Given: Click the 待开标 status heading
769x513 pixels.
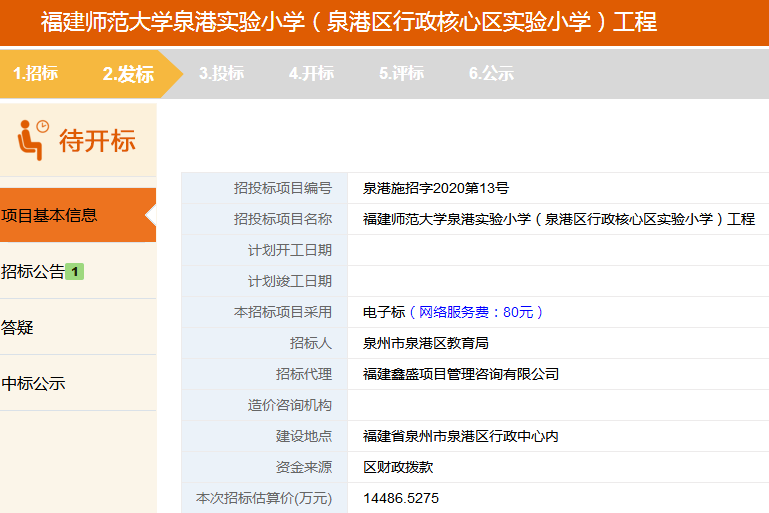Looking at the screenshot, I should click(x=97, y=141).
